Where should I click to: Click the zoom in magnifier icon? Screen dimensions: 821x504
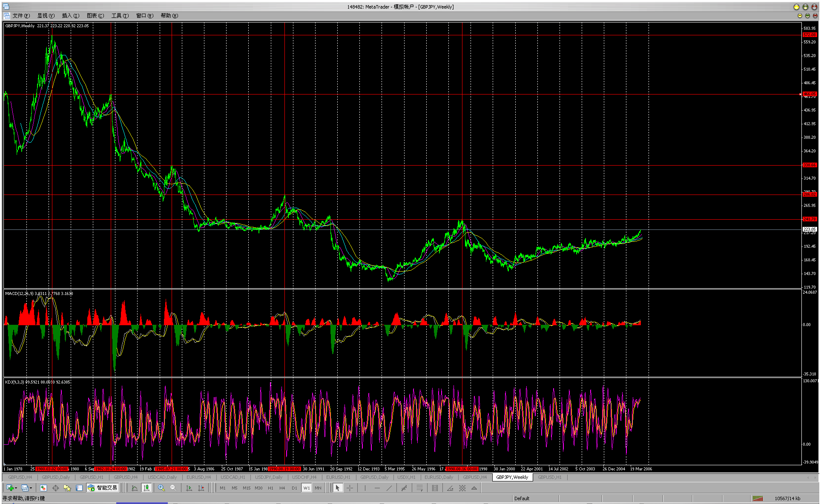coord(161,488)
